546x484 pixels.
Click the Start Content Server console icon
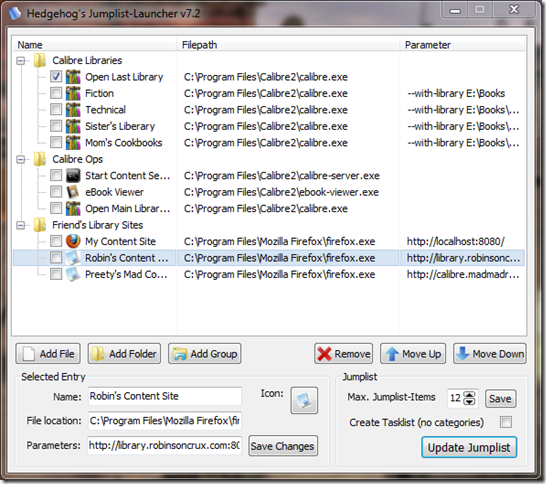pyautogui.click(x=73, y=175)
